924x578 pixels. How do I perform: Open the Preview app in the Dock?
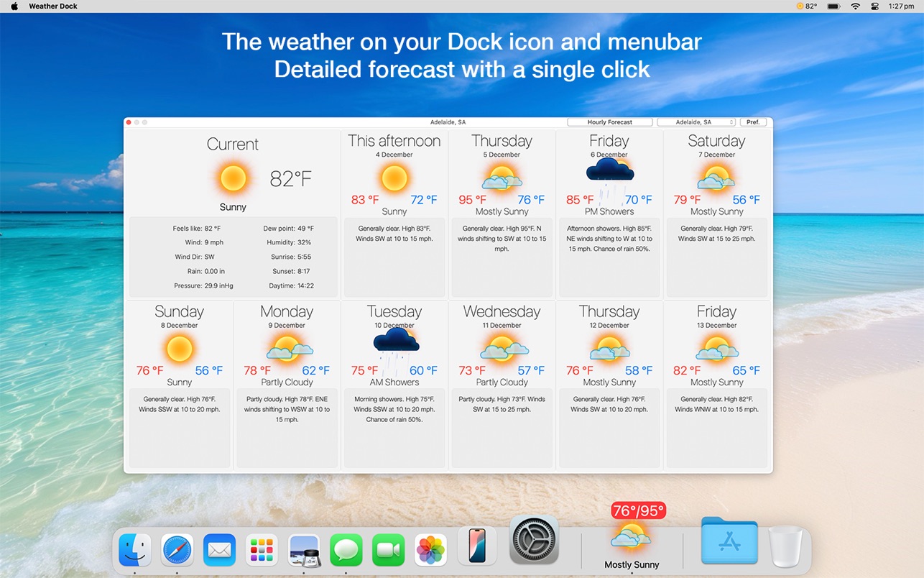[304, 550]
